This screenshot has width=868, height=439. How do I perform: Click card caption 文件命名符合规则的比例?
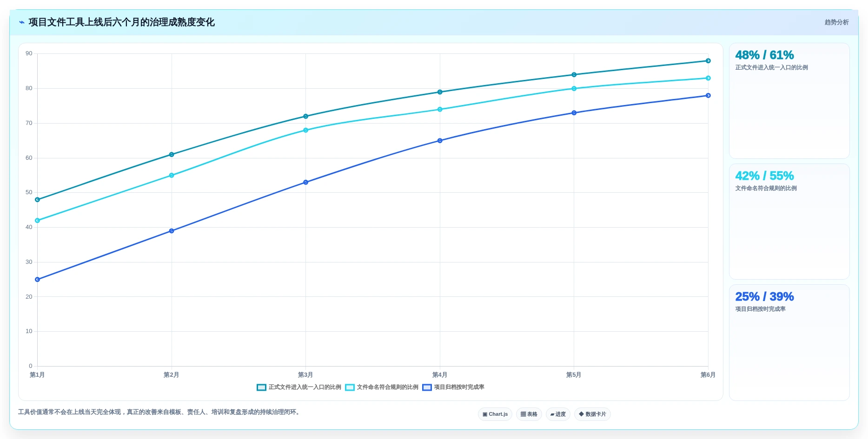[x=766, y=189]
